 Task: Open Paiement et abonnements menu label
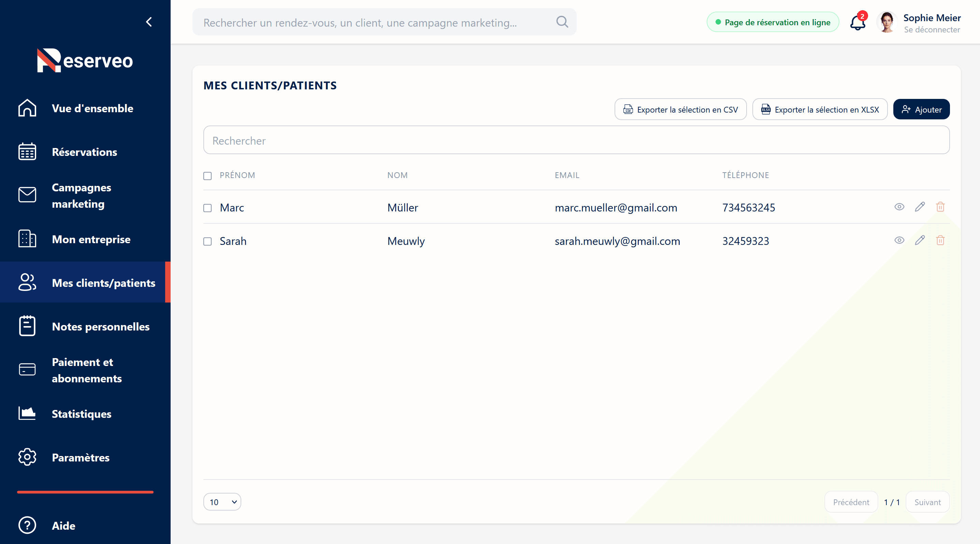(x=87, y=370)
